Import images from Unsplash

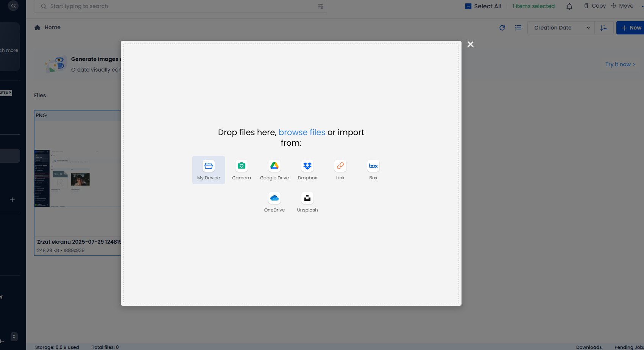coord(307,202)
